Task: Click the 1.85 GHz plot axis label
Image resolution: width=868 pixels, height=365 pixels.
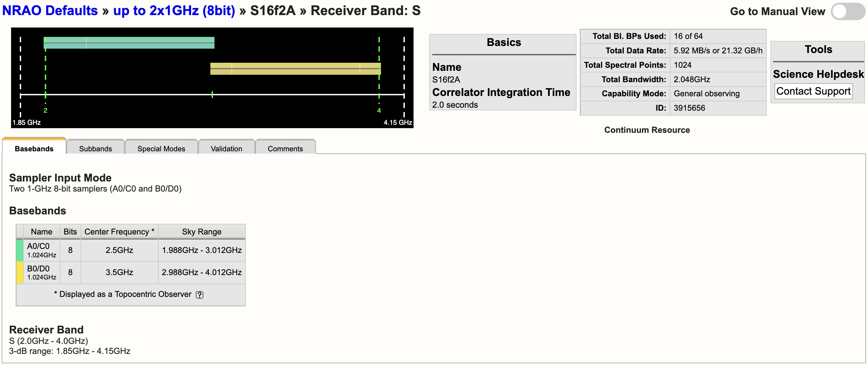Action: click(26, 122)
